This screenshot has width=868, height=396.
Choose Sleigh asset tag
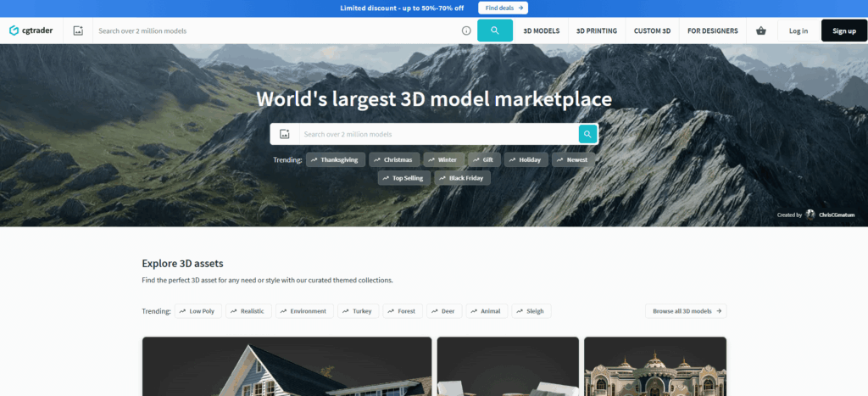pos(531,311)
